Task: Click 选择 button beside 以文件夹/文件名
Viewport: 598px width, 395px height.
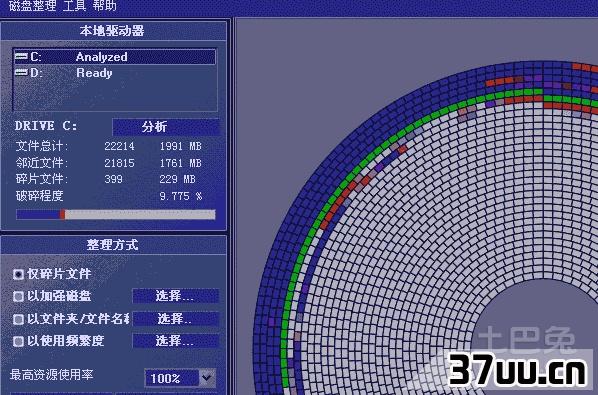Action: tap(176, 319)
